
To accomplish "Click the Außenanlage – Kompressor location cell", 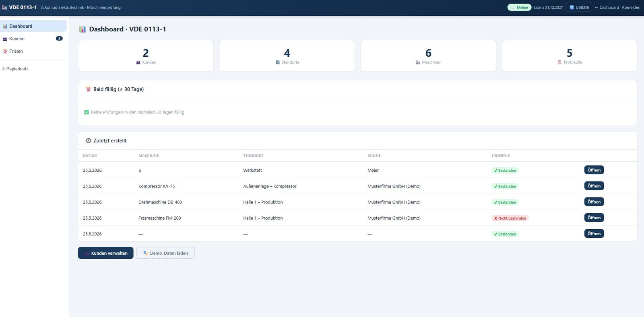I will [x=270, y=186].
